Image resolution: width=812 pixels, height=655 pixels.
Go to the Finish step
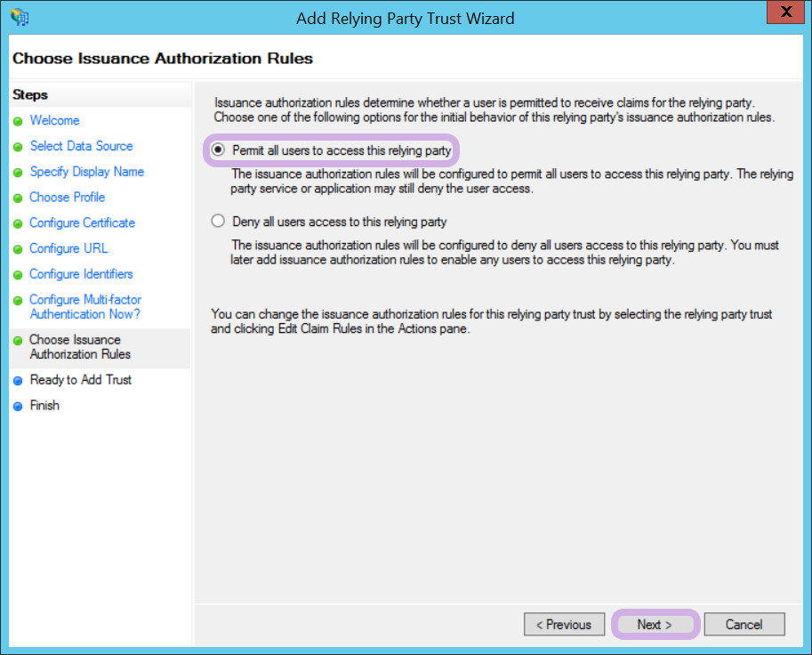(44, 406)
